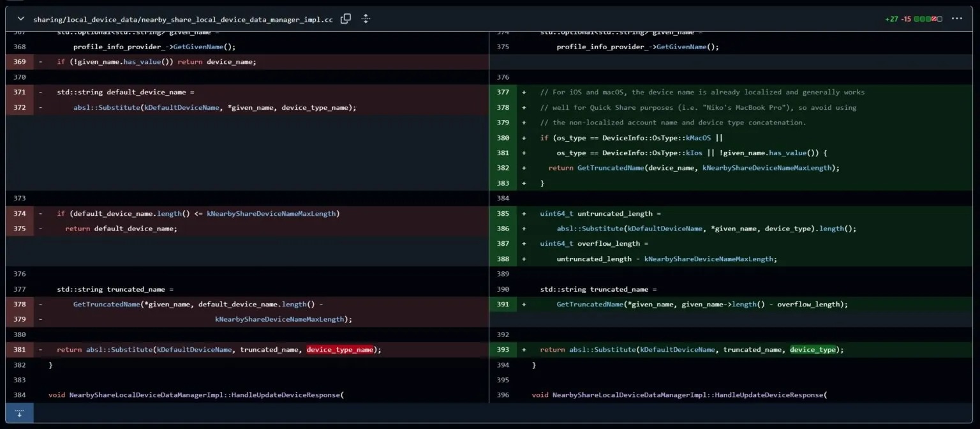Screen dimensions: 980x429
Task: Copy the file path to clipboard
Action: (346, 19)
